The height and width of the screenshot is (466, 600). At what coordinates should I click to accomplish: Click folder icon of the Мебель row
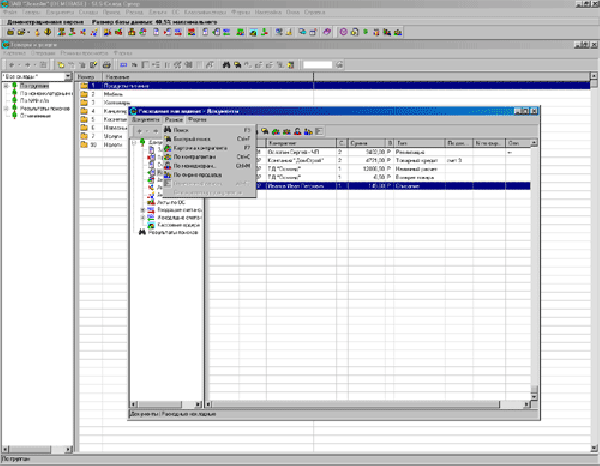click(x=84, y=94)
